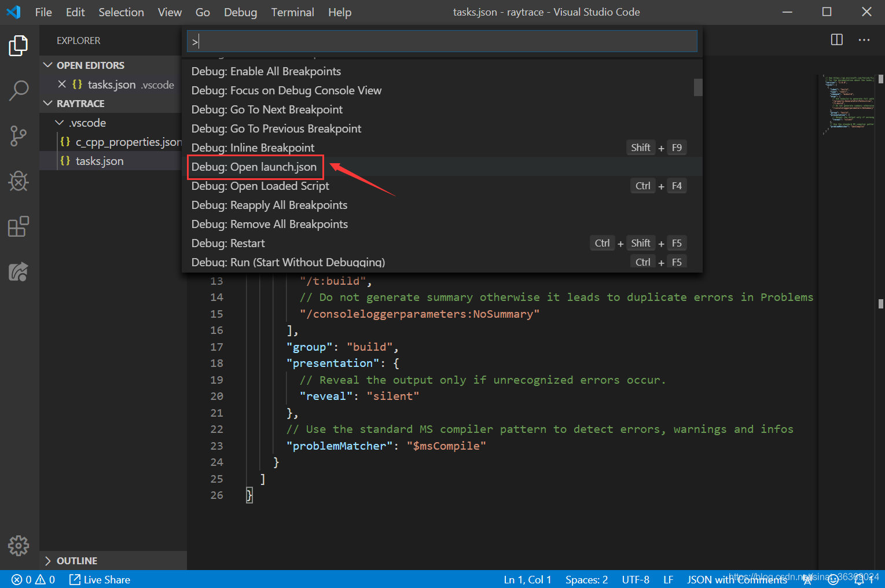This screenshot has width=885, height=588.
Task: Click the command palette input box
Action: 442,41
